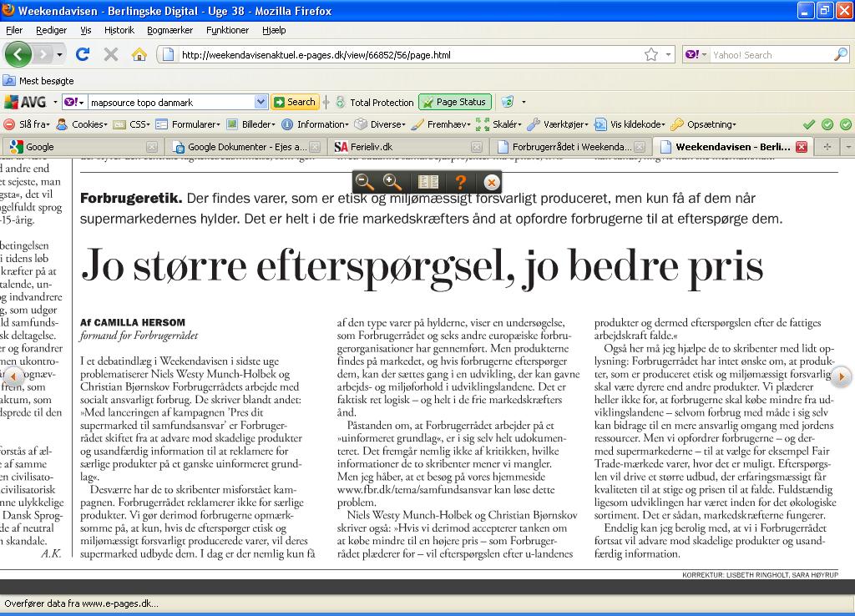
Task: Open the Skalér developer menu
Action: [x=499, y=124]
